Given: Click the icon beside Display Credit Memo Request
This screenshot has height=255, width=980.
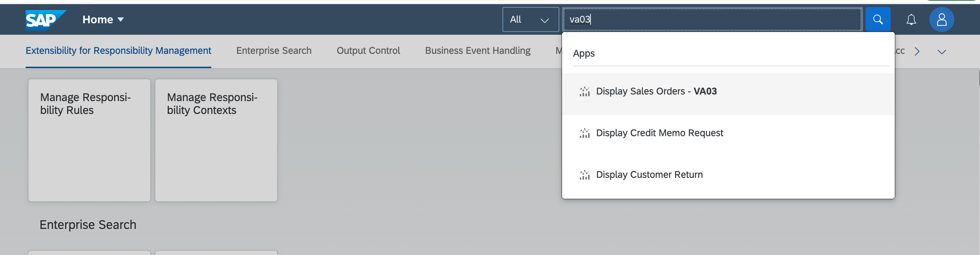Looking at the screenshot, I should click(584, 133).
